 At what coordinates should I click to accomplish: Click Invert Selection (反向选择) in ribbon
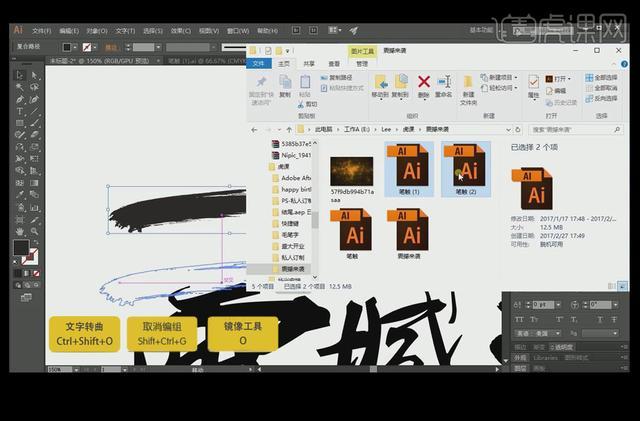[604, 98]
